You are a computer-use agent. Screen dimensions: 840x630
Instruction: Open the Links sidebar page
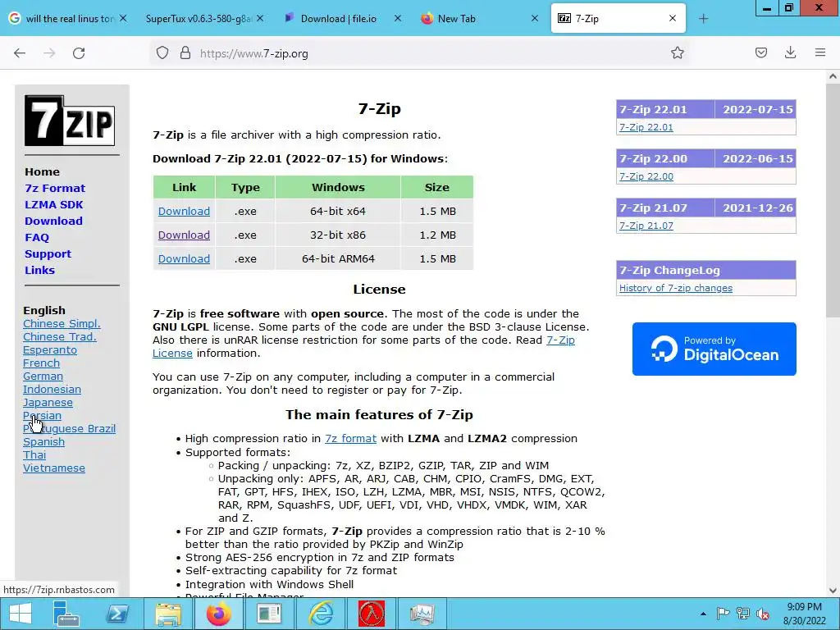(x=39, y=270)
